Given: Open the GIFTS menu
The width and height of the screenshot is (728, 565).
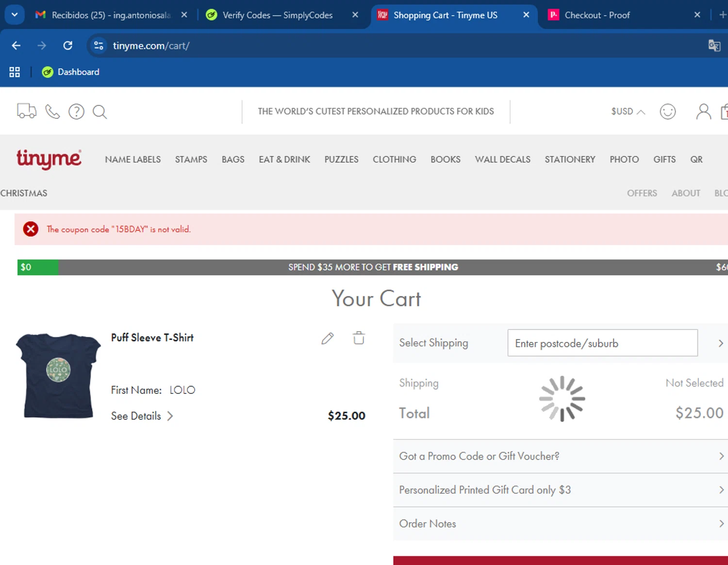Looking at the screenshot, I should (x=664, y=160).
